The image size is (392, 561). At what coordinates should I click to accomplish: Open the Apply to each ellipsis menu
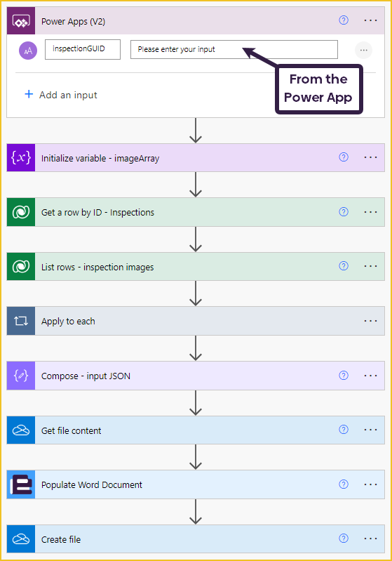(370, 321)
